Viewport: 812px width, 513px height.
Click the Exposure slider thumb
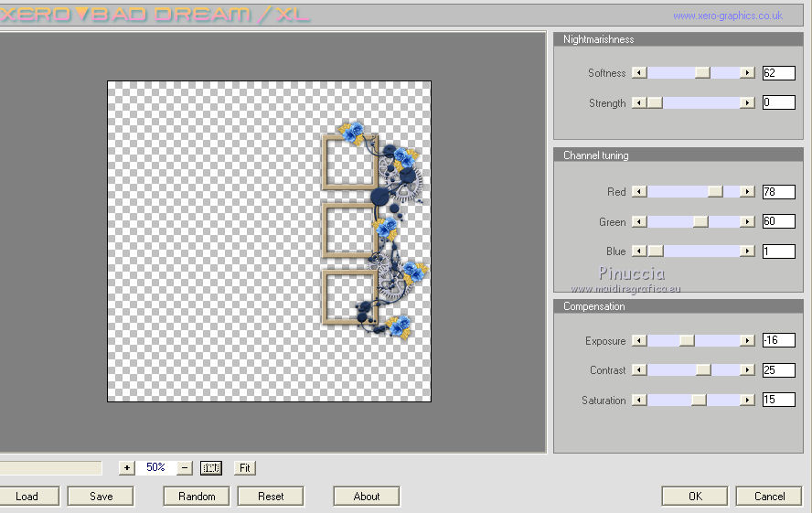688,340
